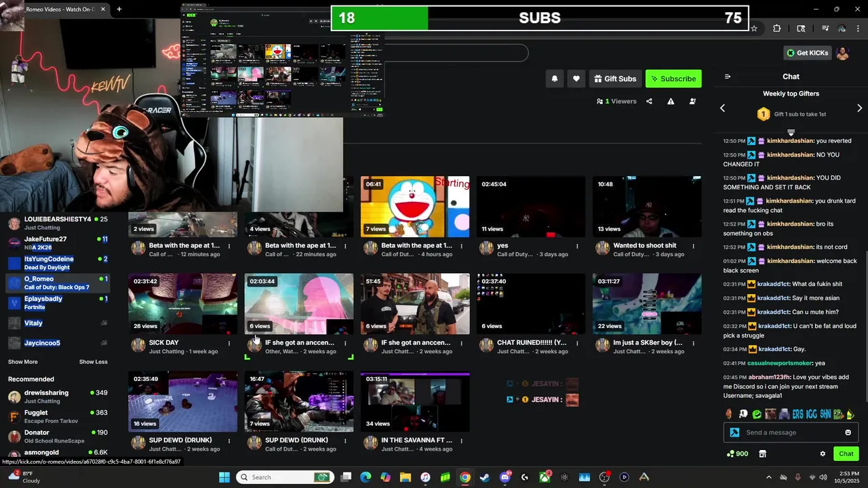Screen dimensions: 868x488
Task: Open options for Wanted to shoot shit video
Action: pyautogui.click(x=693, y=246)
